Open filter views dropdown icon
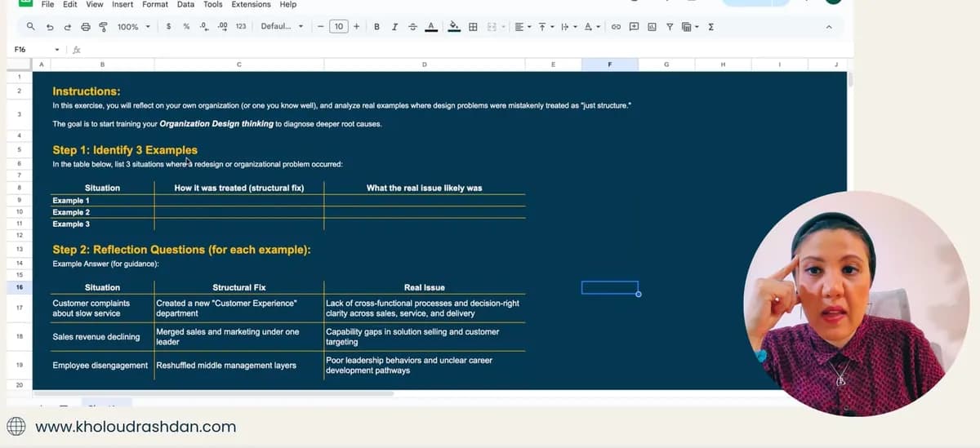980x448 pixels. pos(690,27)
